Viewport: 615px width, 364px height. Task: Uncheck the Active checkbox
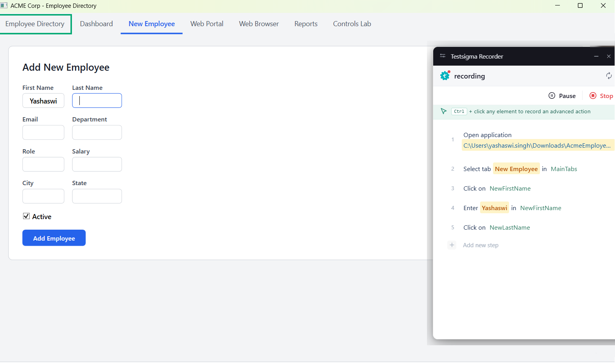pyautogui.click(x=26, y=216)
